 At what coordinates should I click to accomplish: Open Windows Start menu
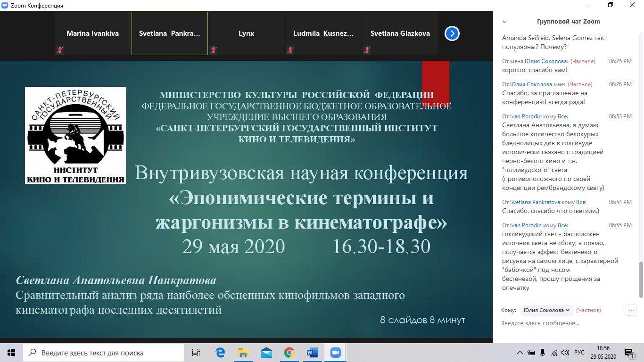point(11,353)
